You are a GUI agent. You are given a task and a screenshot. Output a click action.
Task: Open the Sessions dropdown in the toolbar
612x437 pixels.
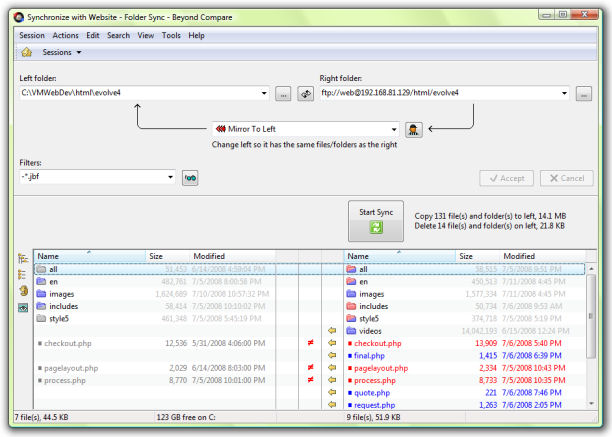pyautogui.click(x=62, y=52)
